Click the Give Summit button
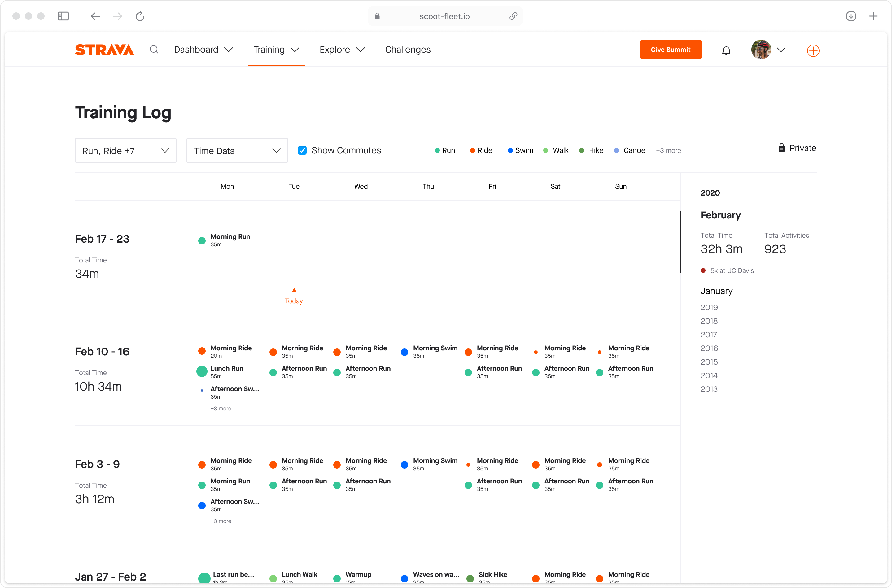The width and height of the screenshot is (892, 588). (670, 50)
